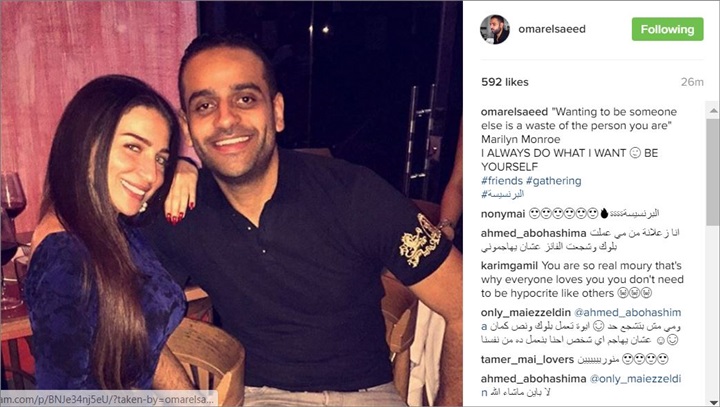The image size is (720, 407).
Task: Open omarelsaeed username in the caption
Action: click(x=514, y=112)
